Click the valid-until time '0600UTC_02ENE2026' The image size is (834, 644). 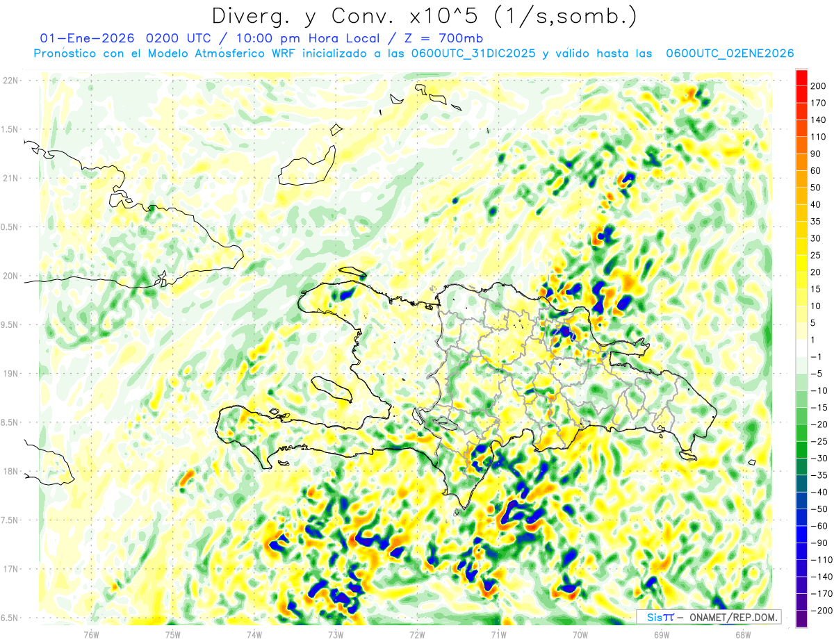pyautogui.click(x=730, y=53)
